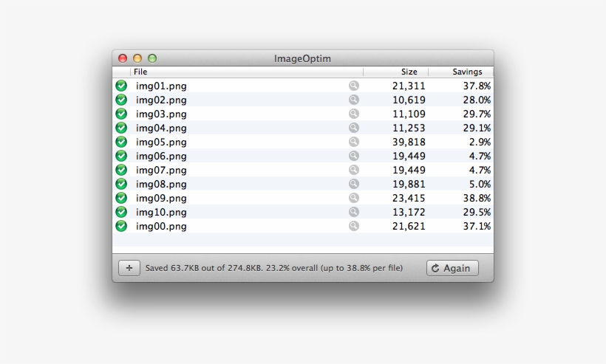Select the img08.png file name
Viewport: 606px width, 364px height.
pyautogui.click(x=161, y=184)
